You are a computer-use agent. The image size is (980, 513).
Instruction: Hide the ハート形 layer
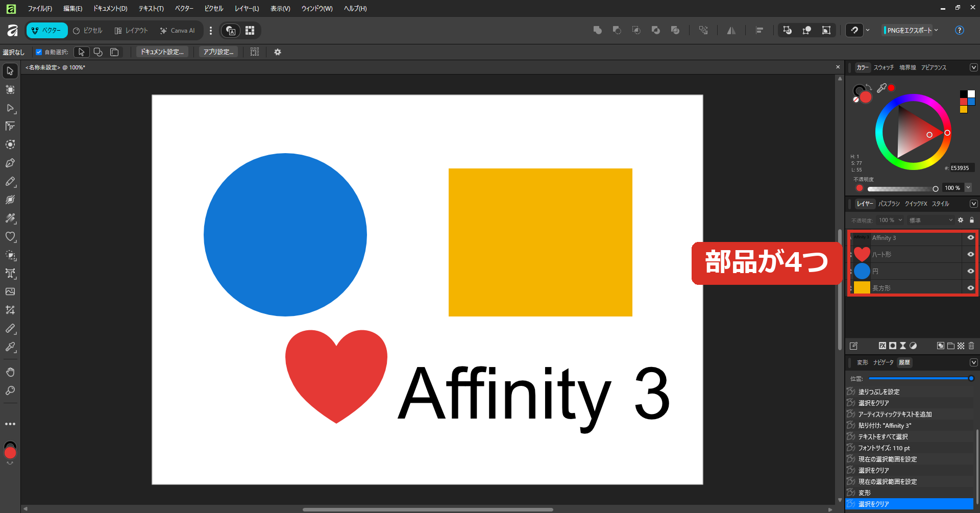pyautogui.click(x=971, y=254)
